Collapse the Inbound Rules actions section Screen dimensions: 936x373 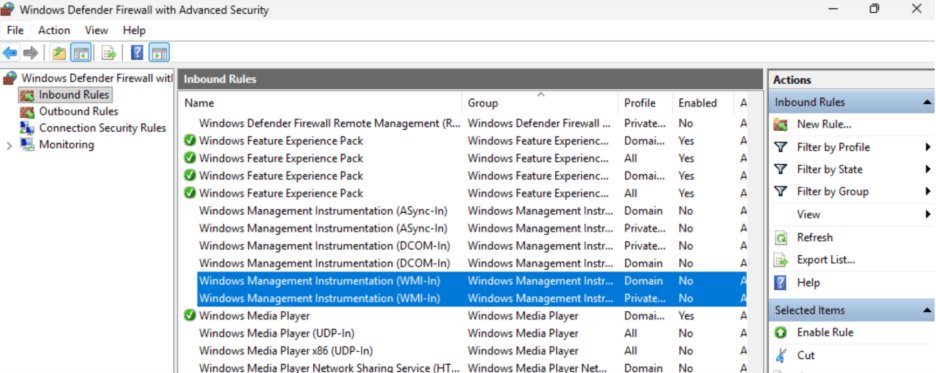tap(928, 103)
